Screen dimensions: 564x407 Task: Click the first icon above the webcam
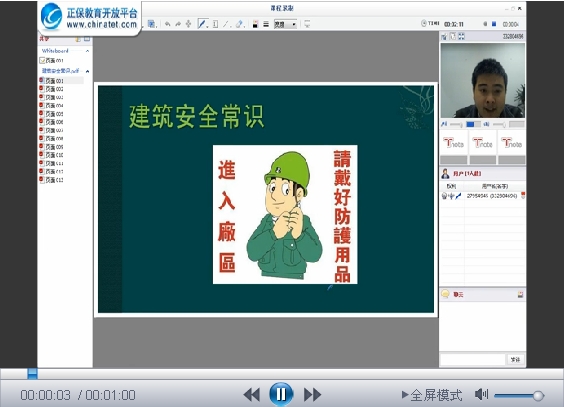pyautogui.click(x=445, y=36)
